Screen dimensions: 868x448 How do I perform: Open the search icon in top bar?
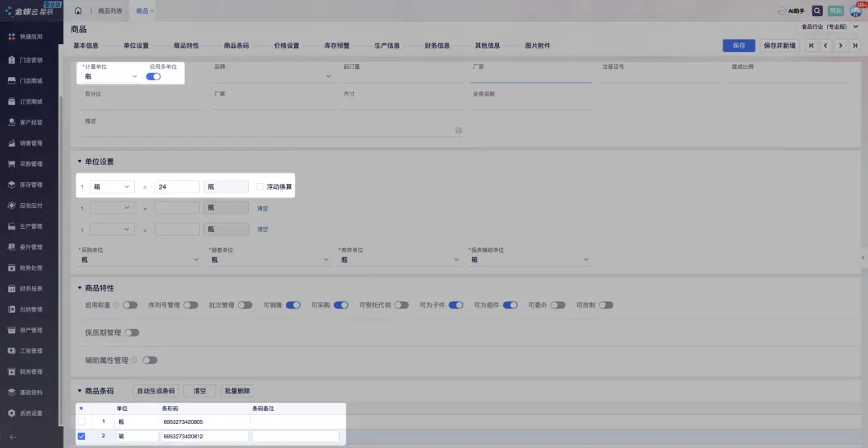click(x=817, y=11)
